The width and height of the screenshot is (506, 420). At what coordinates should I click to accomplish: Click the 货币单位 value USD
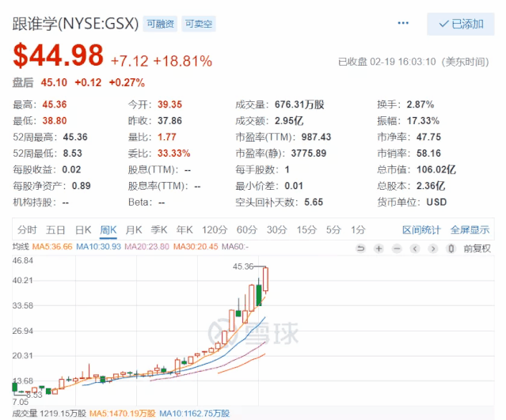pos(436,202)
